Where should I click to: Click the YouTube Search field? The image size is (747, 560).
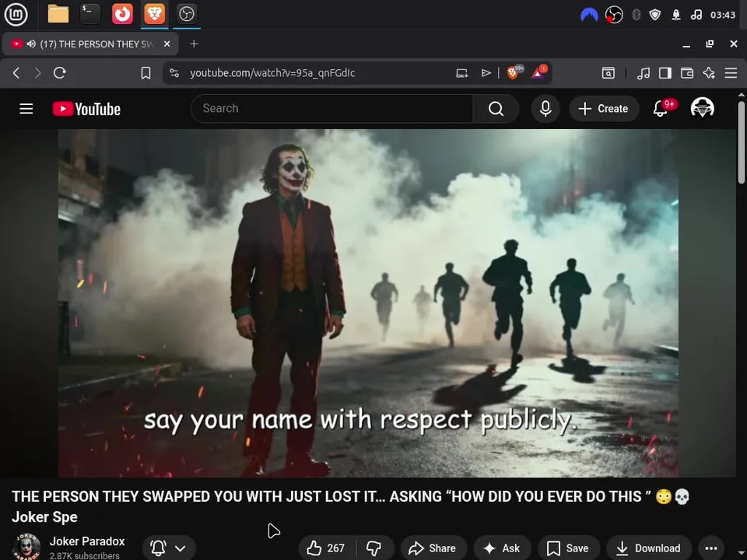coord(332,109)
